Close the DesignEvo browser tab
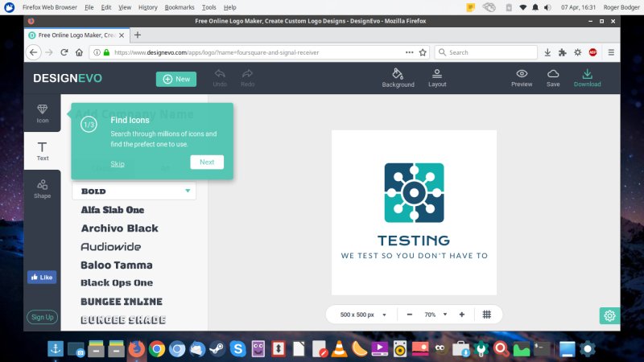 (122, 35)
